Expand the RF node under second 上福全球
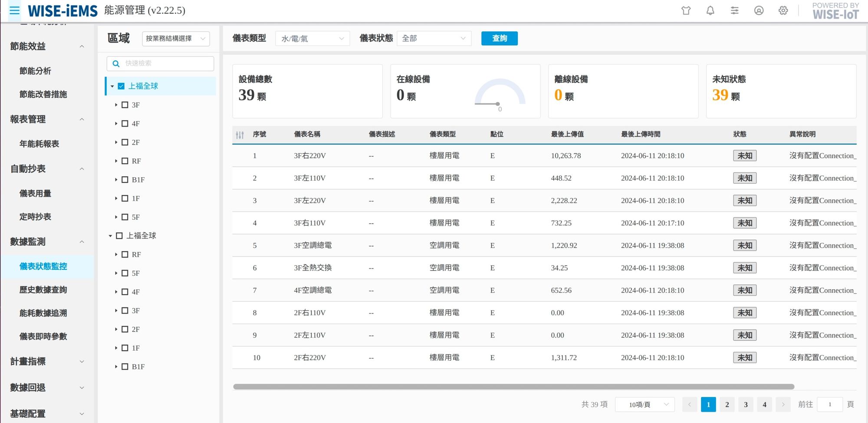Screen dimensions: 868x423 116,254
